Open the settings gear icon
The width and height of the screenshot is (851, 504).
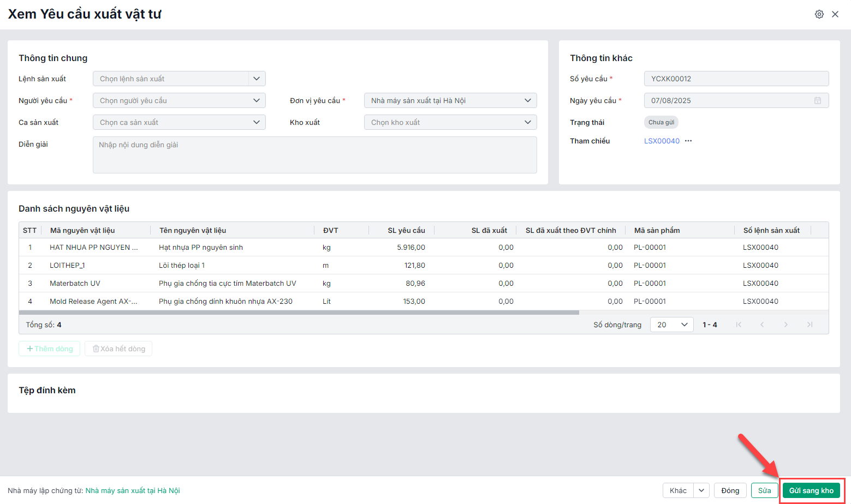tap(819, 14)
